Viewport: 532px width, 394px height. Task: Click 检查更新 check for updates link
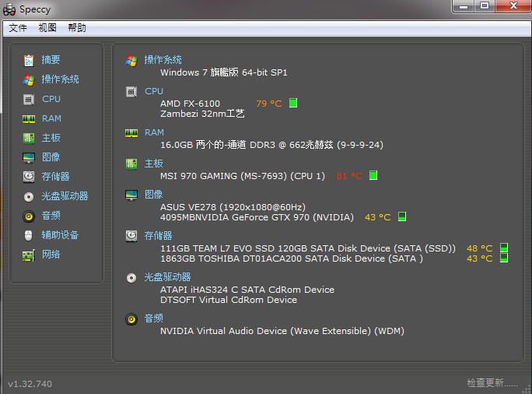(x=492, y=383)
